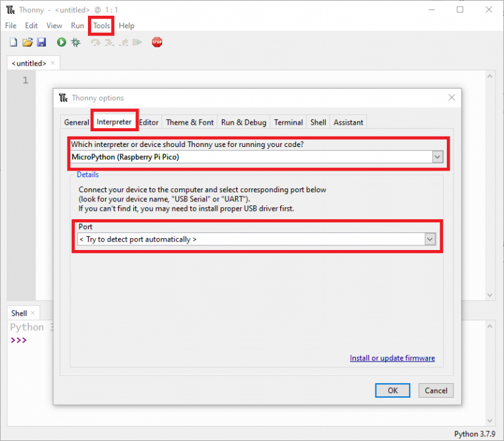The image size is (504, 441).
Task: Select the General options tab
Action: (x=76, y=123)
